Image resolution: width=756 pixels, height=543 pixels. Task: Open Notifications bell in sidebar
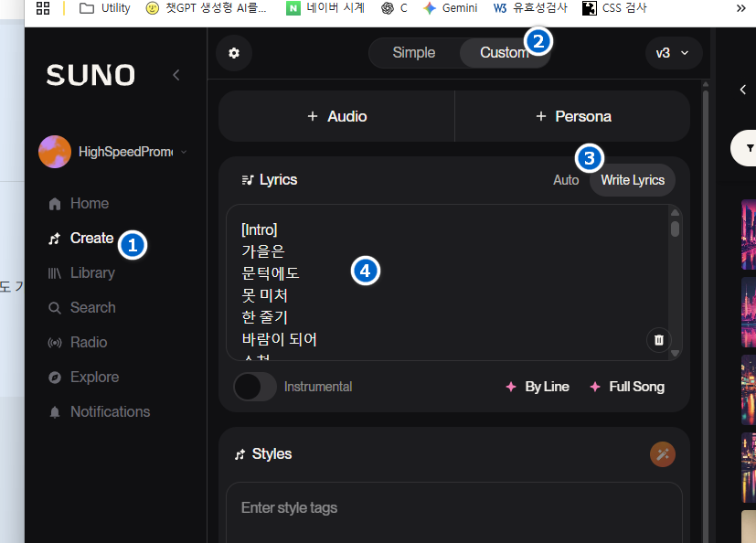(109, 412)
